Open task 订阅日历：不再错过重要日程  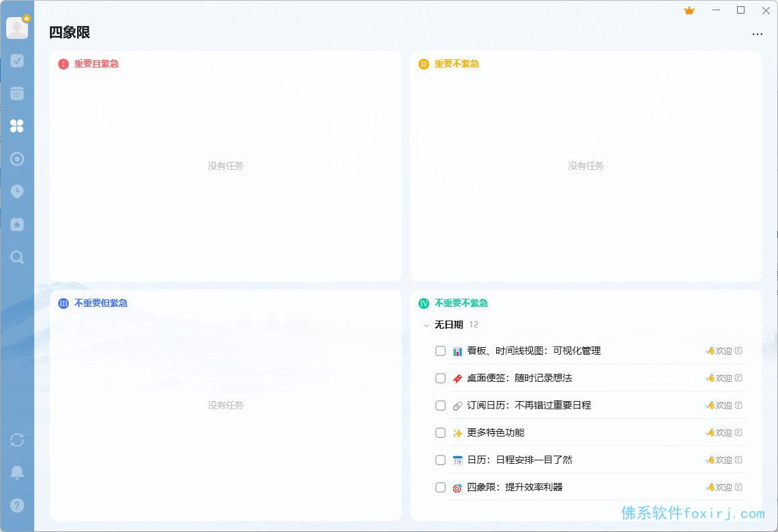[529, 406]
